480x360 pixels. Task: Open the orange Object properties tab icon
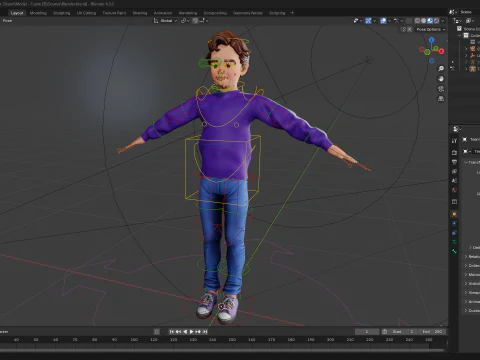(454, 214)
